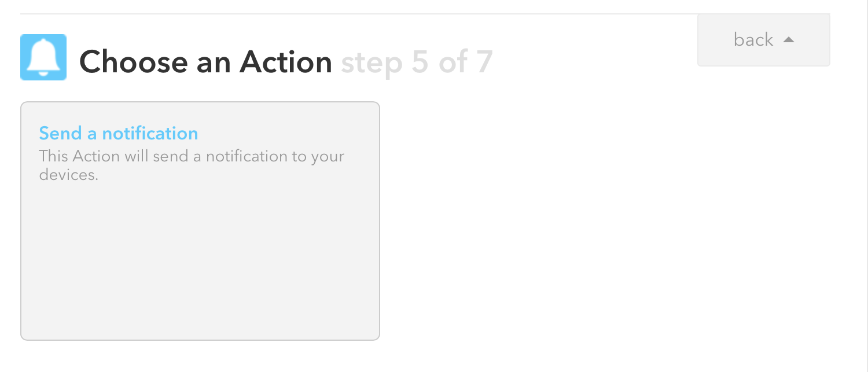Click the Notifications channel bell logo
This screenshot has width=868, height=372.
[43, 57]
